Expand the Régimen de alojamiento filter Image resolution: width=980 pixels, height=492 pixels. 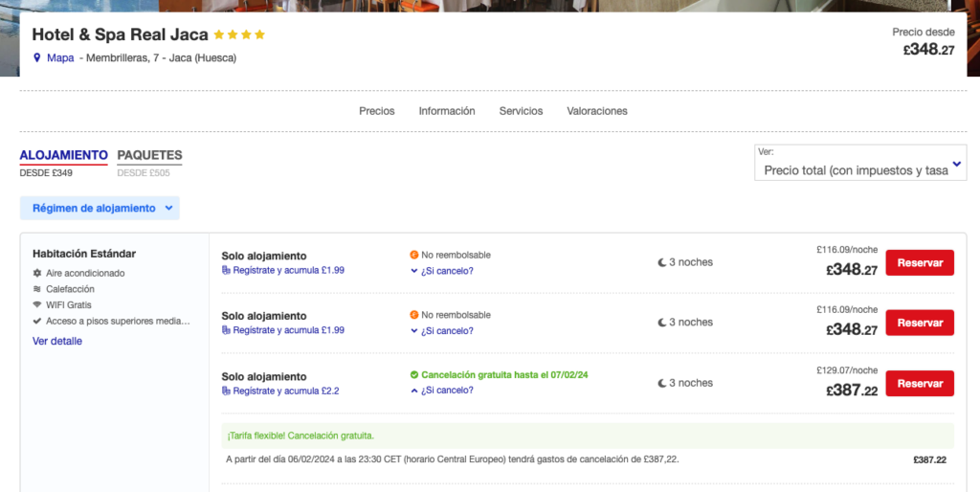(x=100, y=208)
